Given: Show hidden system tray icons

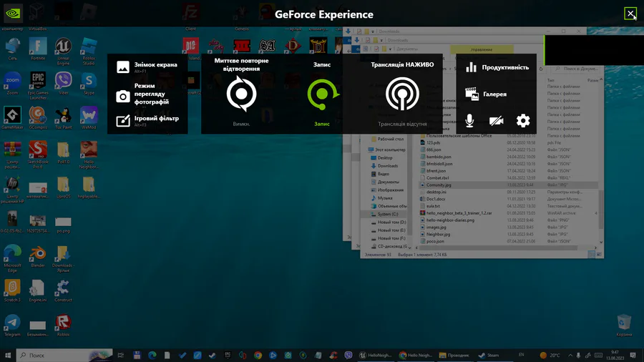Looking at the screenshot, I should 570,356.
